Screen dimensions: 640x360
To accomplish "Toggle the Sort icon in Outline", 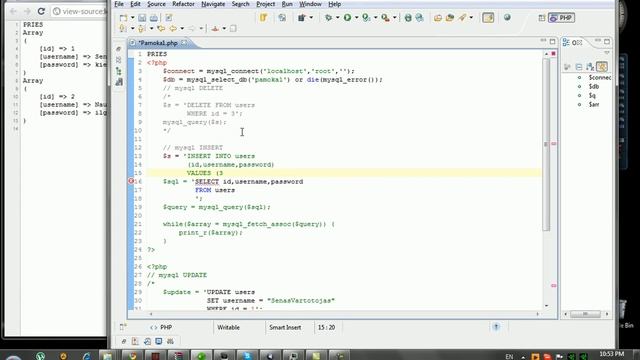I will (590, 67).
